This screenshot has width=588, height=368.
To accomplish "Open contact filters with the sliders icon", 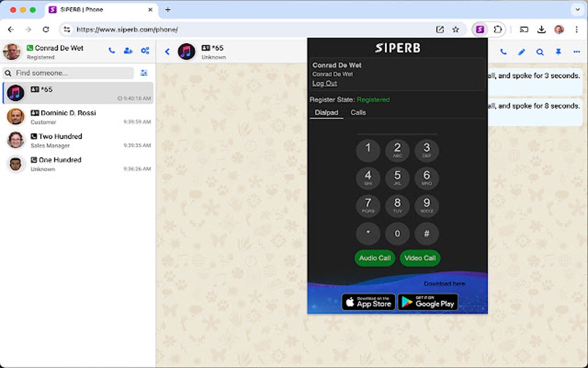I will [144, 73].
